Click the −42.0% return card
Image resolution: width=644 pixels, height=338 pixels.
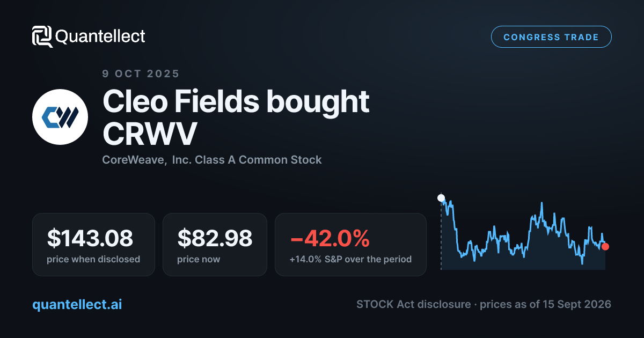point(350,245)
